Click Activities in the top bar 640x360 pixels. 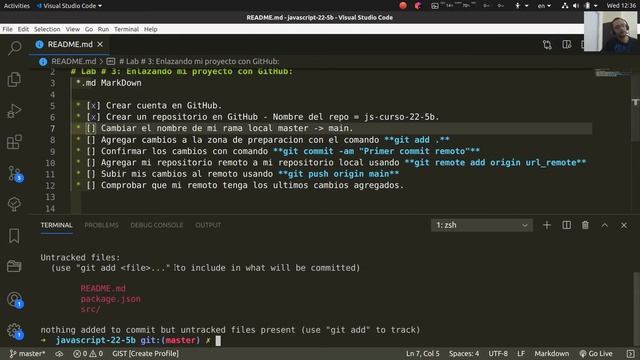tap(17, 6)
